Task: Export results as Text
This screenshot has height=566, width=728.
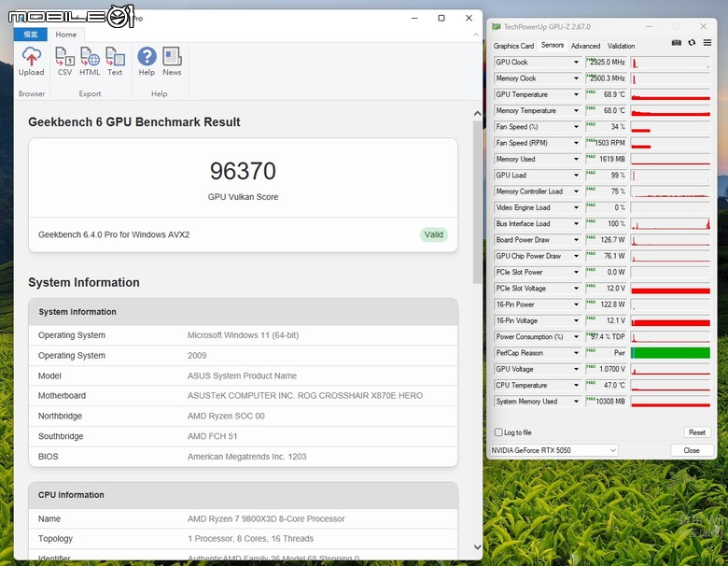Action: 115,62
